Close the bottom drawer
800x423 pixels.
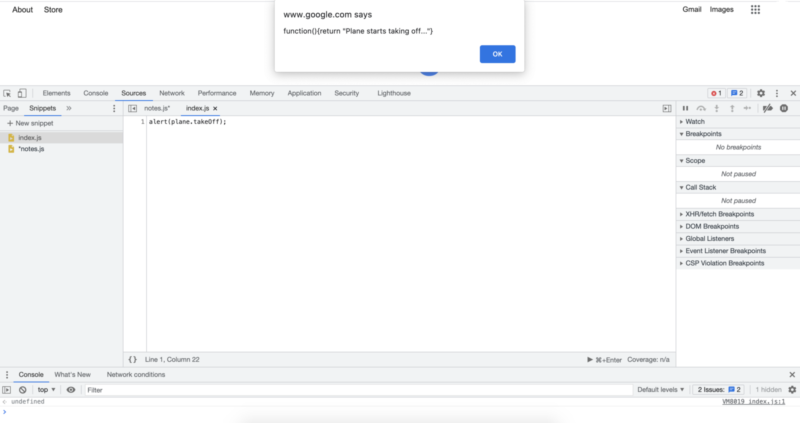point(792,375)
